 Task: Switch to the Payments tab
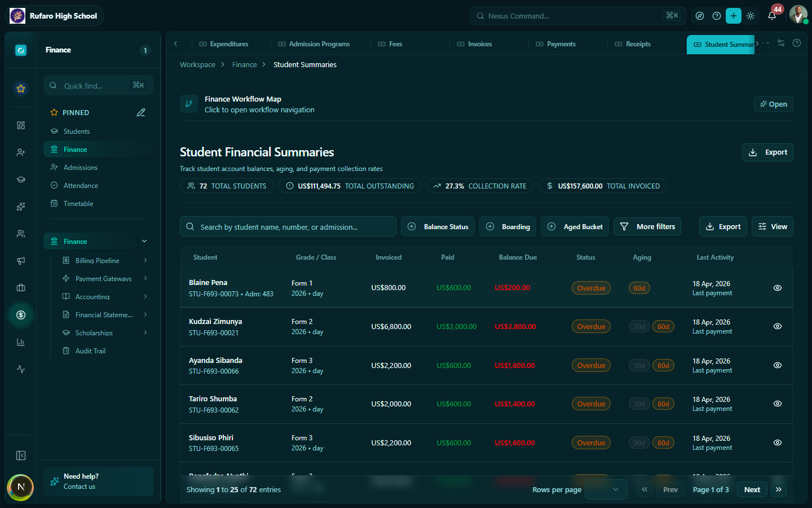pyautogui.click(x=556, y=43)
